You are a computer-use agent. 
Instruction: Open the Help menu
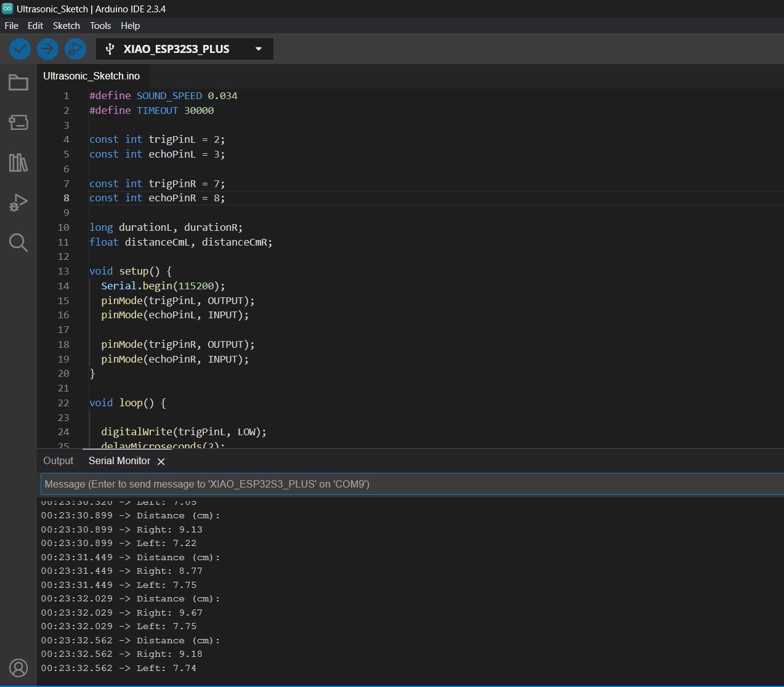130,25
